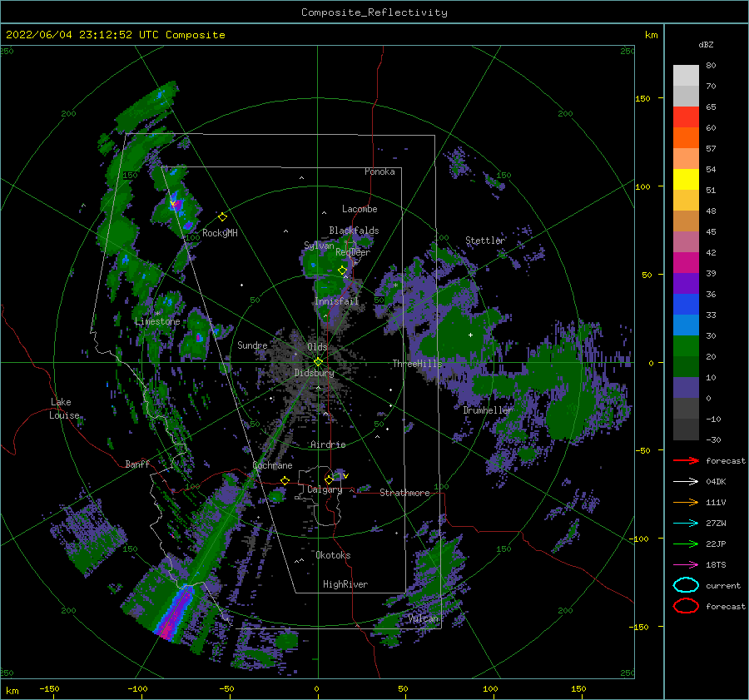The width and height of the screenshot is (749, 700).
Task: Select the yellow diamond marker above Calgary label
Action: click(x=329, y=479)
